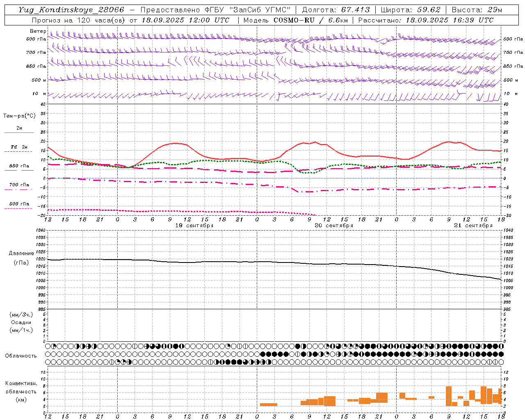Click the 850 гПа temperature legend entry
This screenshot has height=420, width=525.
[x=19, y=166]
